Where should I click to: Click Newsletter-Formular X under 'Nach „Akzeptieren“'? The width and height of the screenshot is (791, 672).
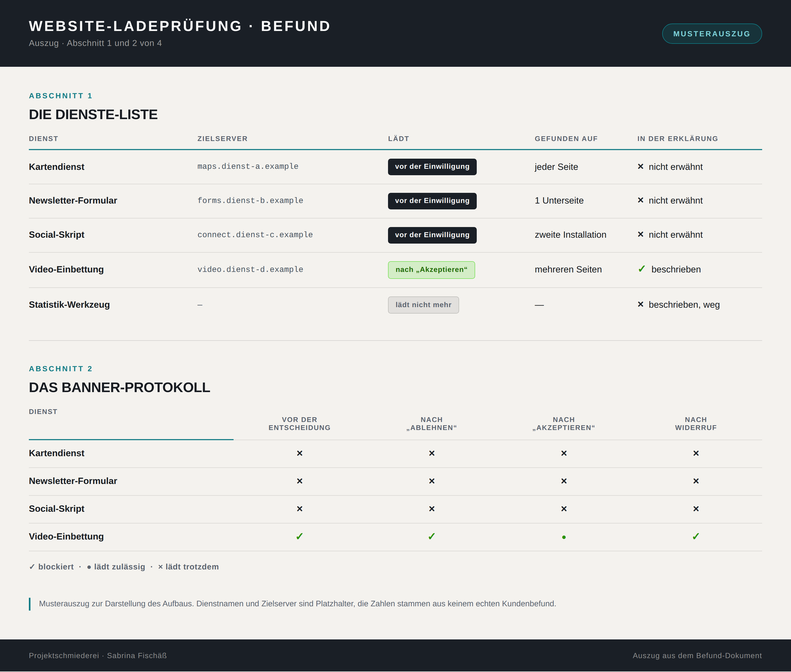(x=564, y=481)
